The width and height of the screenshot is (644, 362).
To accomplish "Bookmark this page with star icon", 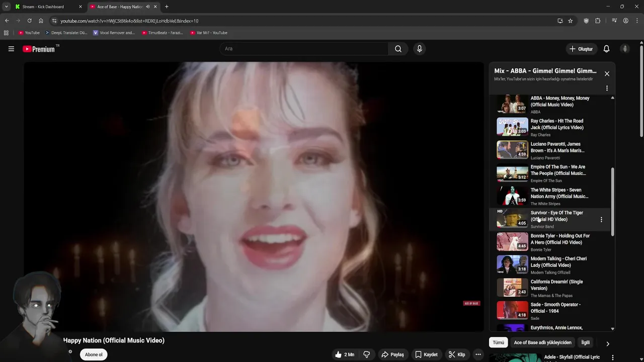I will click(x=570, y=21).
